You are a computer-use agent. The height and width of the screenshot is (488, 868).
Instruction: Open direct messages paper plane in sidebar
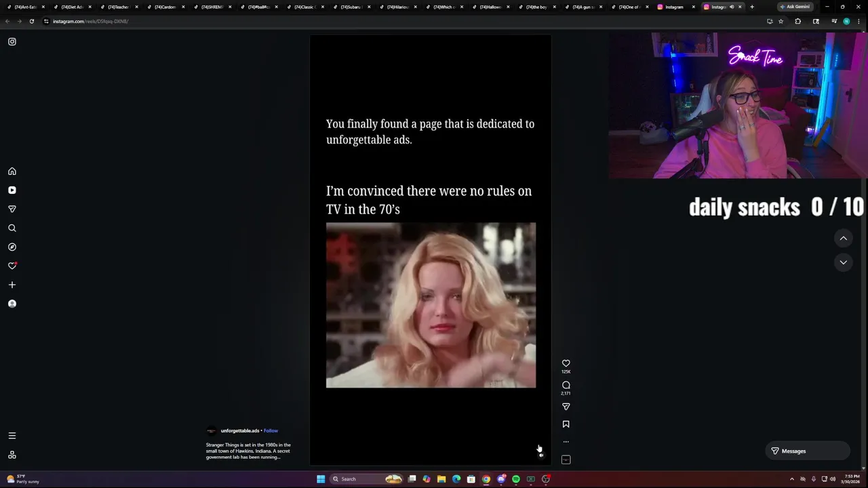point(12,209)
